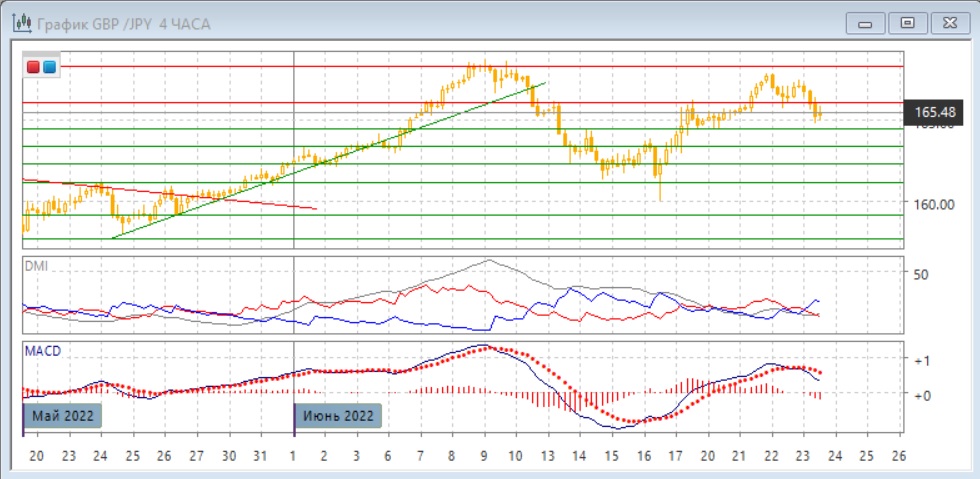This screenshot has width=980, height=479.
Task: Click the blue square button on chart
Action: (x=49, y=67)
